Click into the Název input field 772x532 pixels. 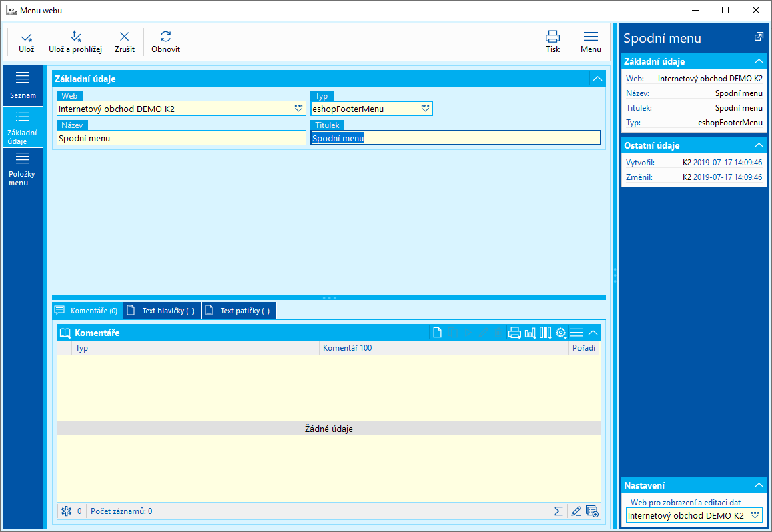coord(181,138)
